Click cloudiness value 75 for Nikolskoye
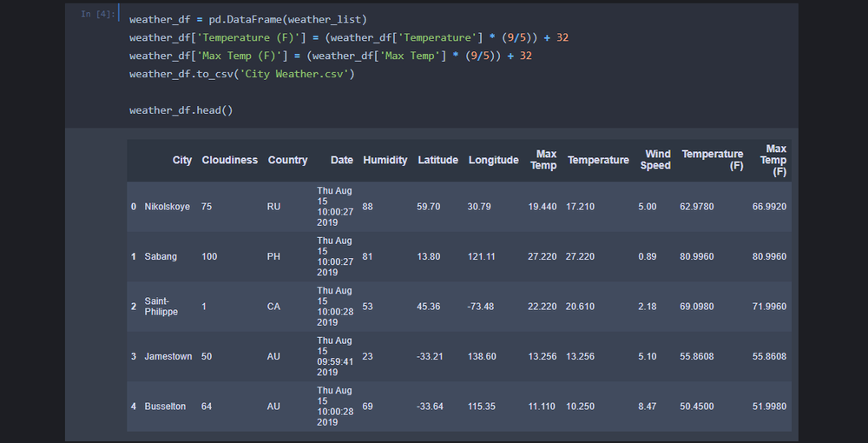This screenshot has width=868, height=443. [207, 207]
